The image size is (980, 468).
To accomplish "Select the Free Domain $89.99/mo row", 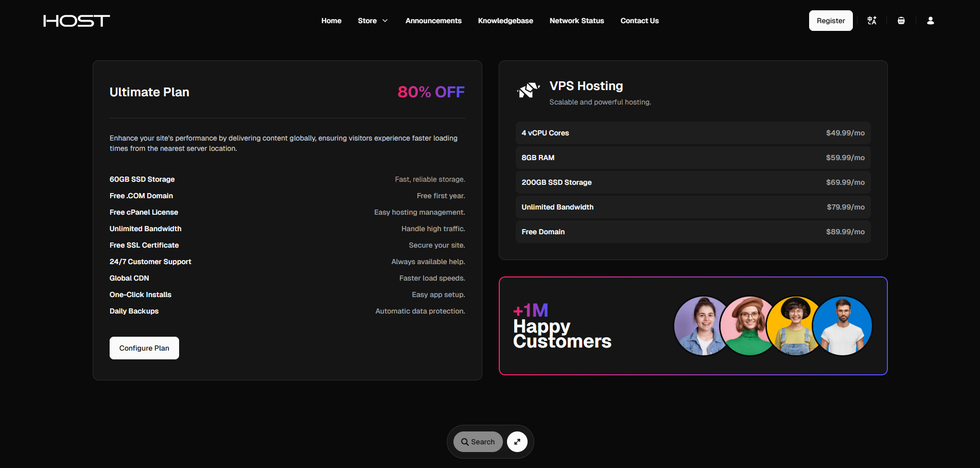I will point(693,232).
